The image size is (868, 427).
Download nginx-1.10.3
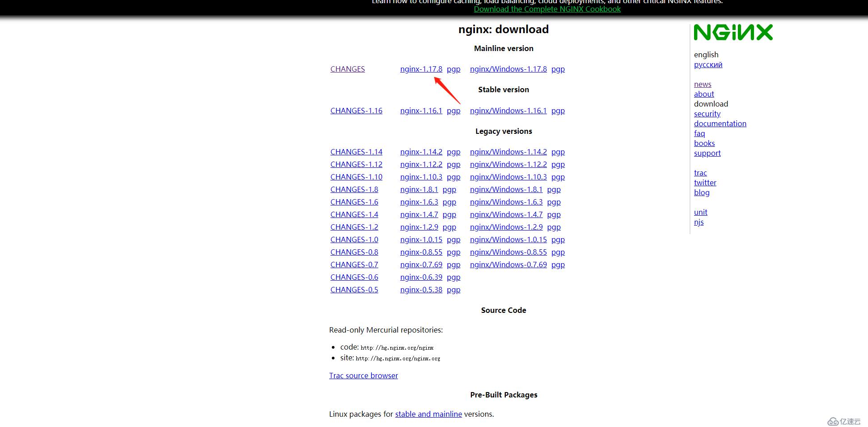point(421,177)
